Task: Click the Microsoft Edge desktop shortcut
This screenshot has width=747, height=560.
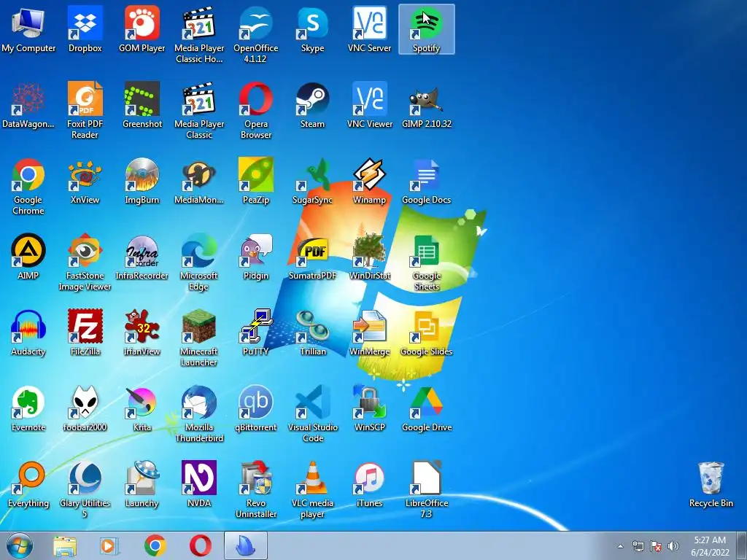Action: (199, 262)
